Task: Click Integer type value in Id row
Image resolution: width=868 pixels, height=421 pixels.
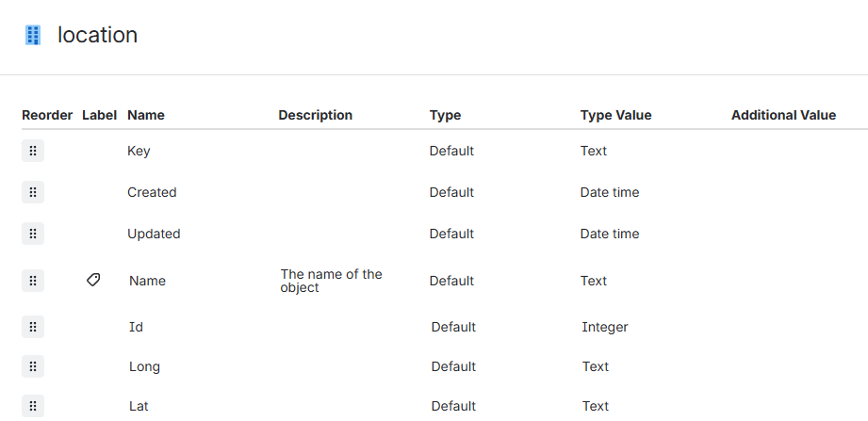Action: tap(605, 327)
